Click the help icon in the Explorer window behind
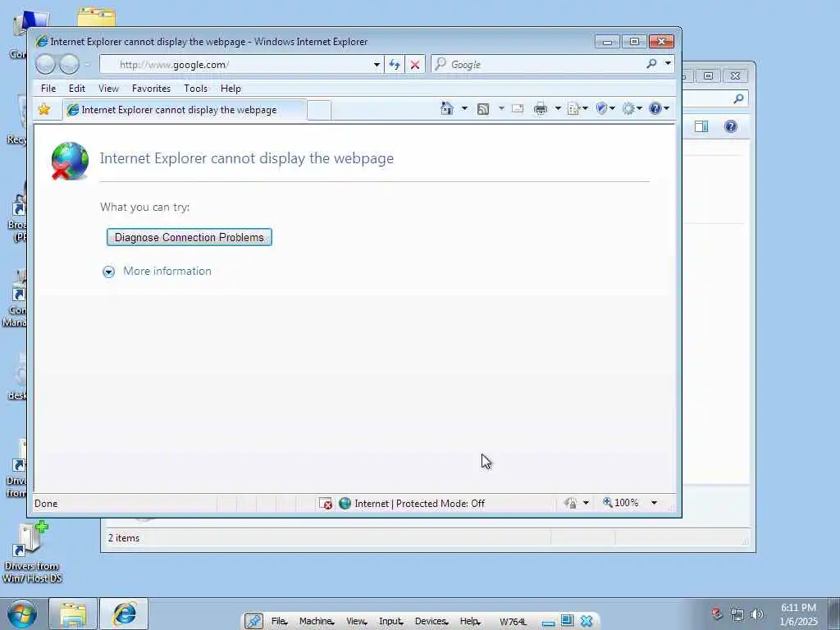The image size is (840, 630). click(x=731, y=126)
